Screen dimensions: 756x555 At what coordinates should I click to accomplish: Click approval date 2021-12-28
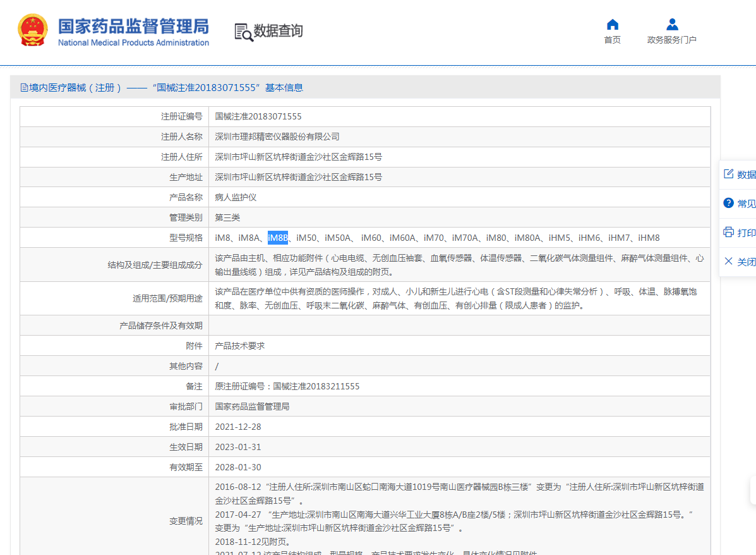[238, 427]
